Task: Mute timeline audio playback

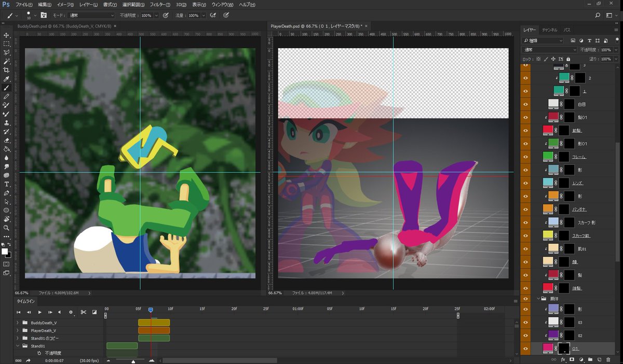Action: pyautogui.click(x=60, y=312)
